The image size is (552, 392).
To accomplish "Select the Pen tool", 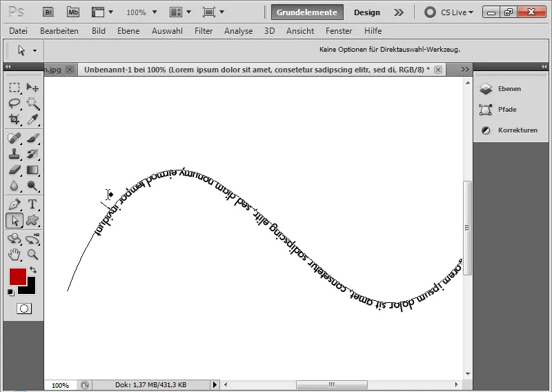I will (14, 204).
